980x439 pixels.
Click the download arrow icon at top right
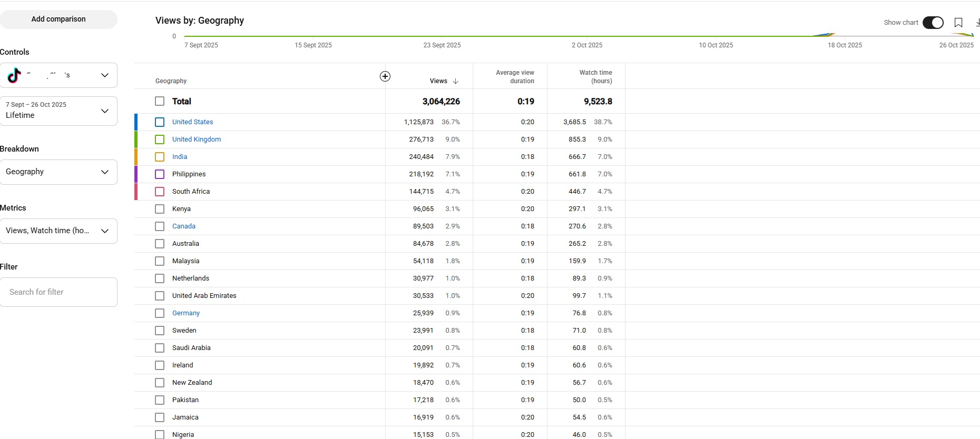(x=977, y=23)
